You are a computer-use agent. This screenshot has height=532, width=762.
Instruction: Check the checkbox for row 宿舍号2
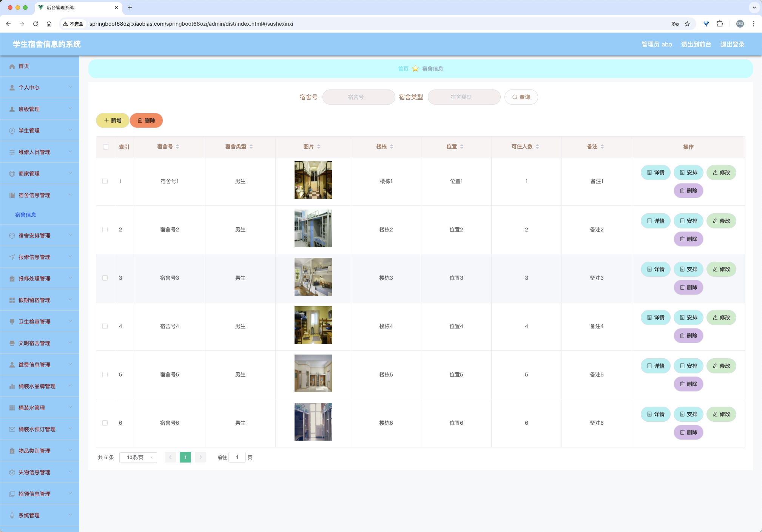105,230
